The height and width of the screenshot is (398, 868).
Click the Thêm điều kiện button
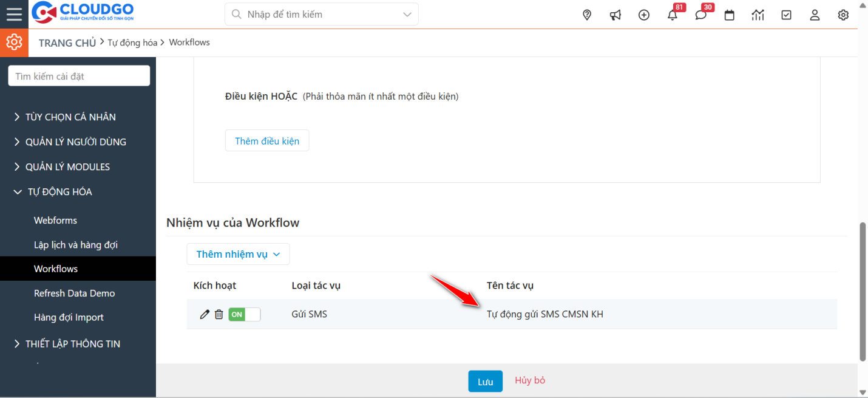[x=267, y=140]
